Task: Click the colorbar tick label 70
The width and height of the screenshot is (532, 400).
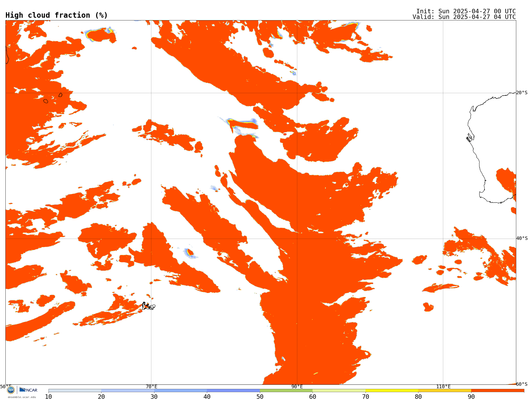Action: point(366,397)
